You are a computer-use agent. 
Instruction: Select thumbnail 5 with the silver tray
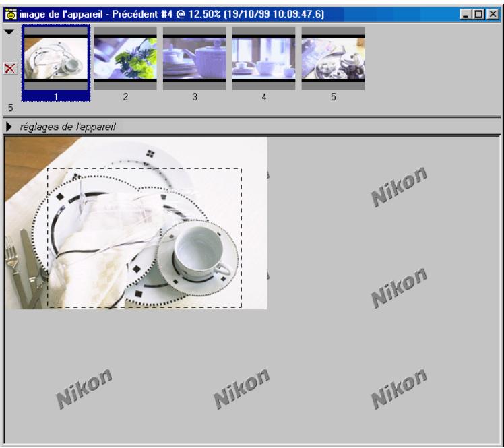click(333, 58)
